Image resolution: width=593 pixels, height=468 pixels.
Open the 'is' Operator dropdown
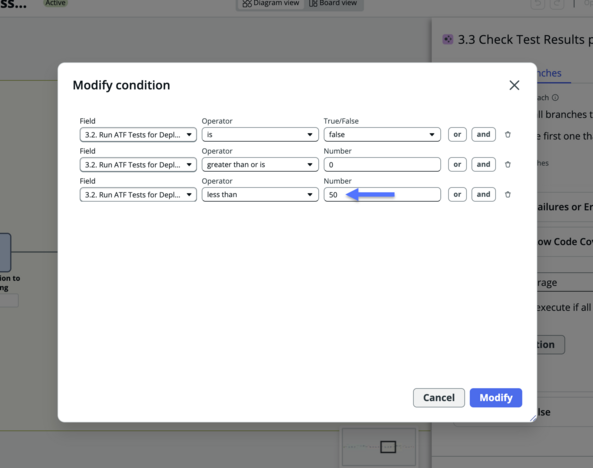pyautogui.click(x=260, y=134)
